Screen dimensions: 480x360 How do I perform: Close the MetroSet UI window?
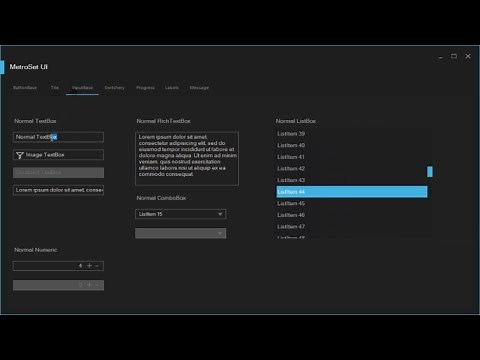[468, 56]
